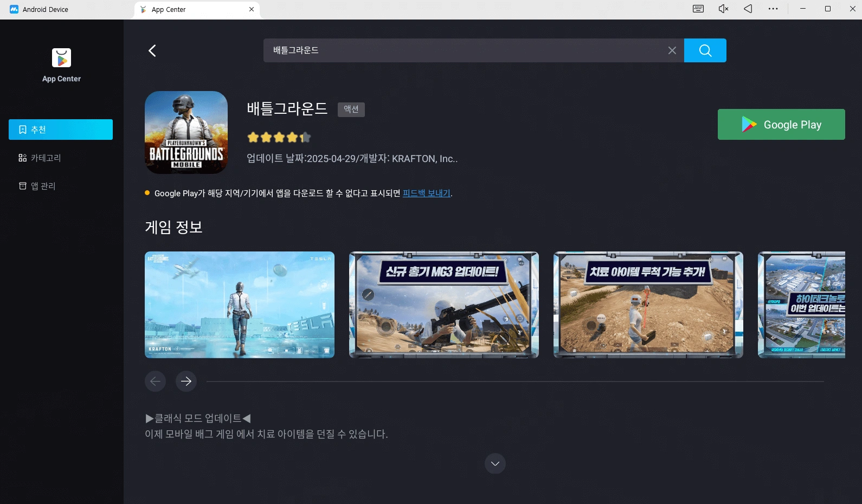
Task: Show previous screenshots with left arrow
Action: pyautogui.click(x=155, y=381)
